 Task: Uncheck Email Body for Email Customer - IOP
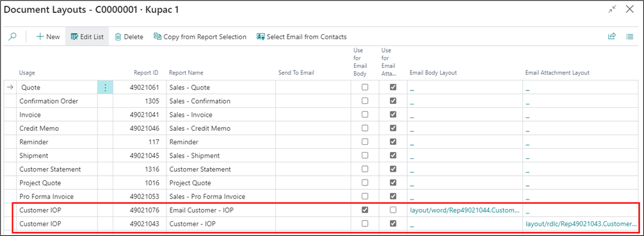tap(365, 210)
